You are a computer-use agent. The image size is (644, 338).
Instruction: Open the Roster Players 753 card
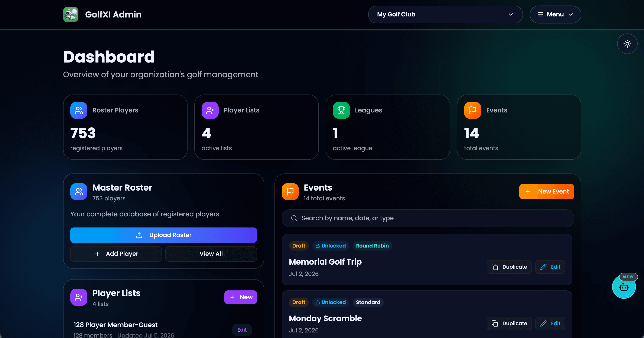(125, 127)
